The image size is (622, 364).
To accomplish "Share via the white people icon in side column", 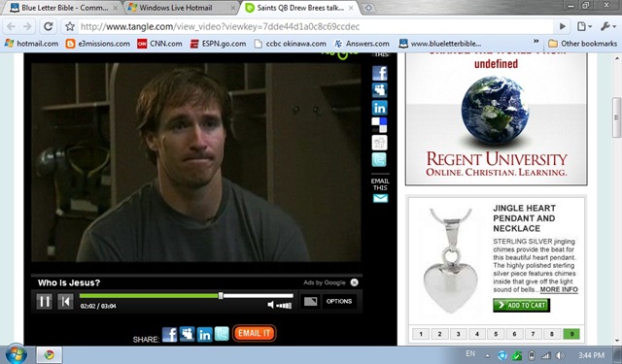I will tap(380, 142).
